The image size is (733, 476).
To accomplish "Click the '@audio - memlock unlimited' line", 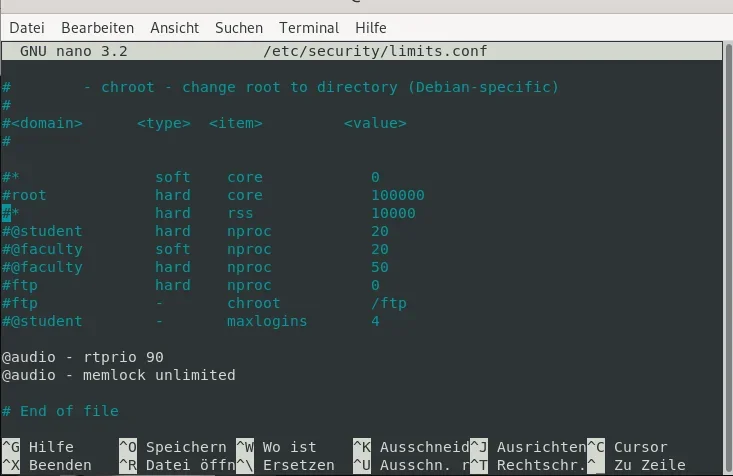I will [118, 375].
